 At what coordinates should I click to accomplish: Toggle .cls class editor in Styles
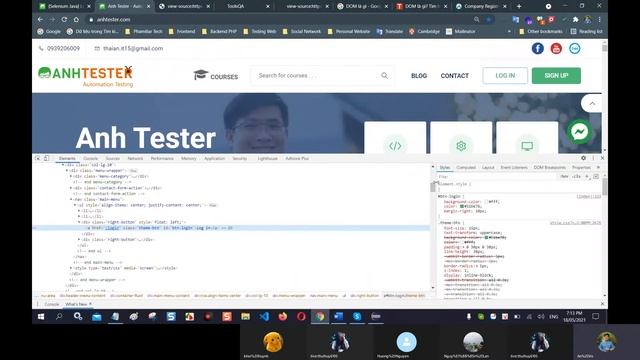point(576,176)
